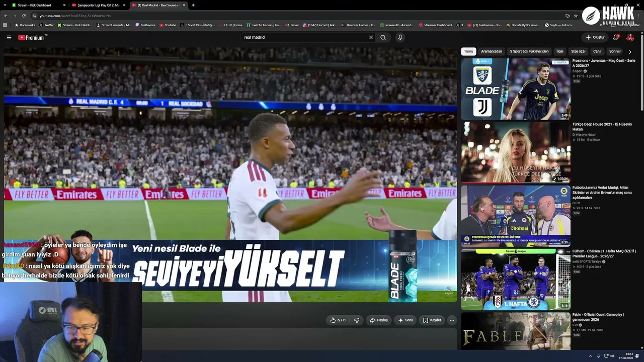The image size is (644, 362).
Task: Save video with Kaydet
Action: coord(432,320)
